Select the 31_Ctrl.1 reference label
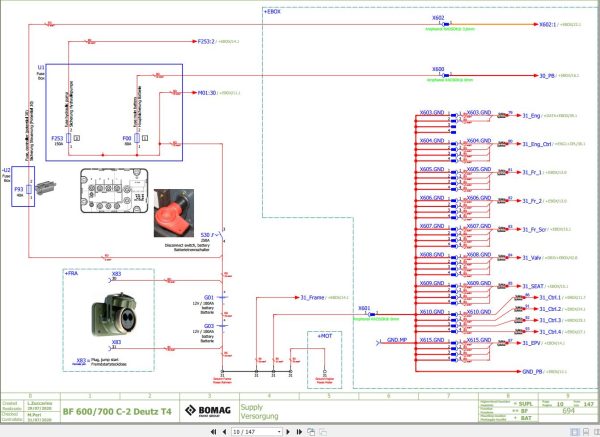The width and height of the screenshot is (600, 437). tap(550, 297)
